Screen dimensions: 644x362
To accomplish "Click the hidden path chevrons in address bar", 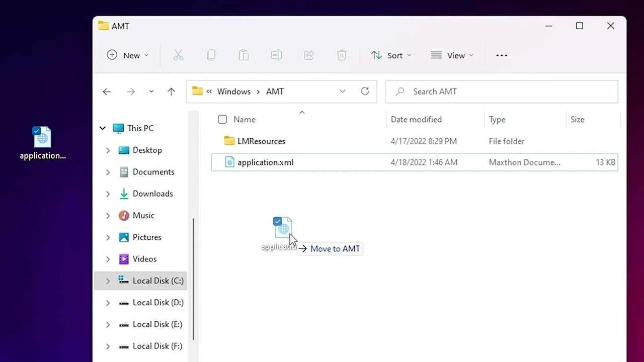I will click(x=209, y=92).
